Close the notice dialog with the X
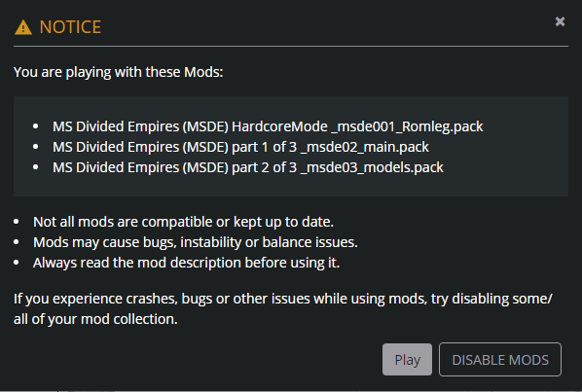This screenshot has height=392, width=582. point(560,21)
